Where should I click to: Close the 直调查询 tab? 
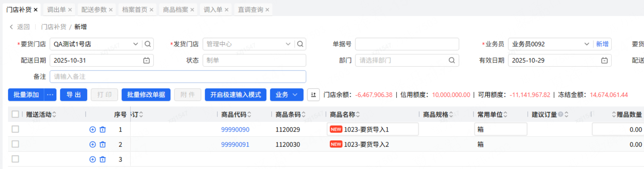pyautogui.click(x=267, y=10)
